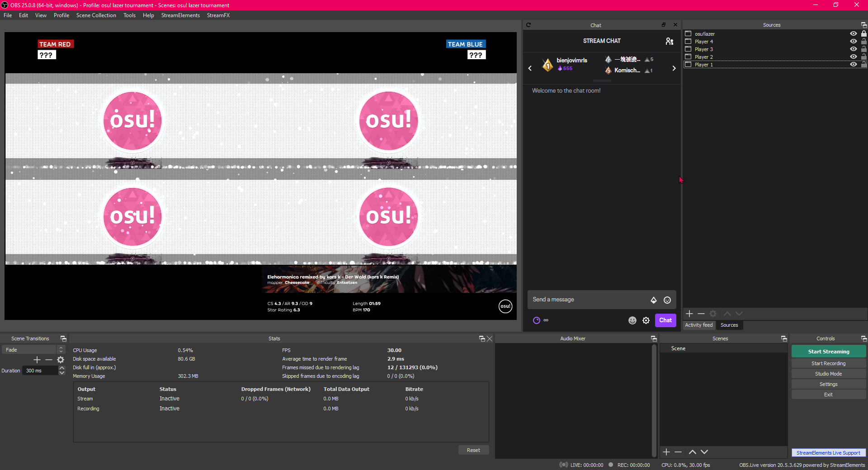Reload the chat dock with refresh icon
This screenshot has width=868, height=470.
pos(528,25)
